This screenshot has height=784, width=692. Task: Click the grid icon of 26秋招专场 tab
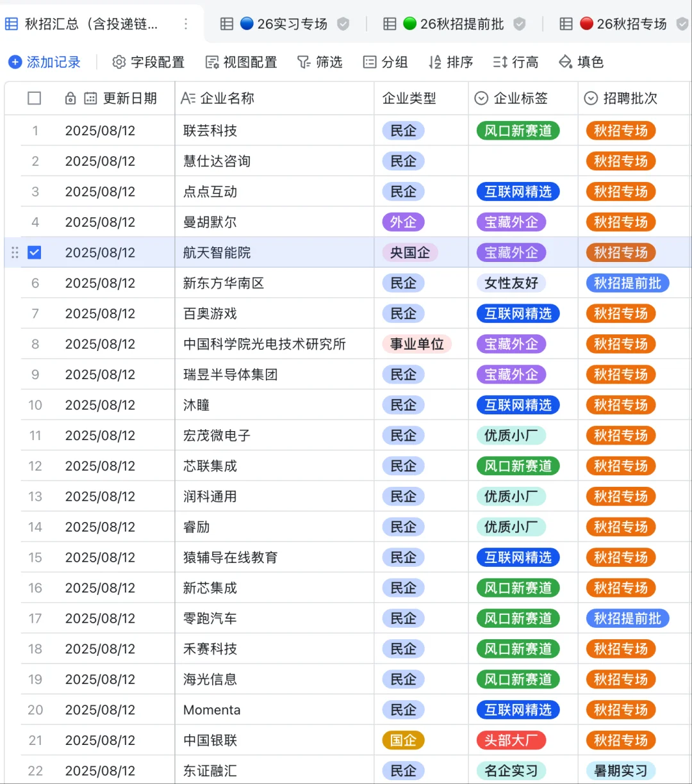pyautogui.click(x=566, y=24)
